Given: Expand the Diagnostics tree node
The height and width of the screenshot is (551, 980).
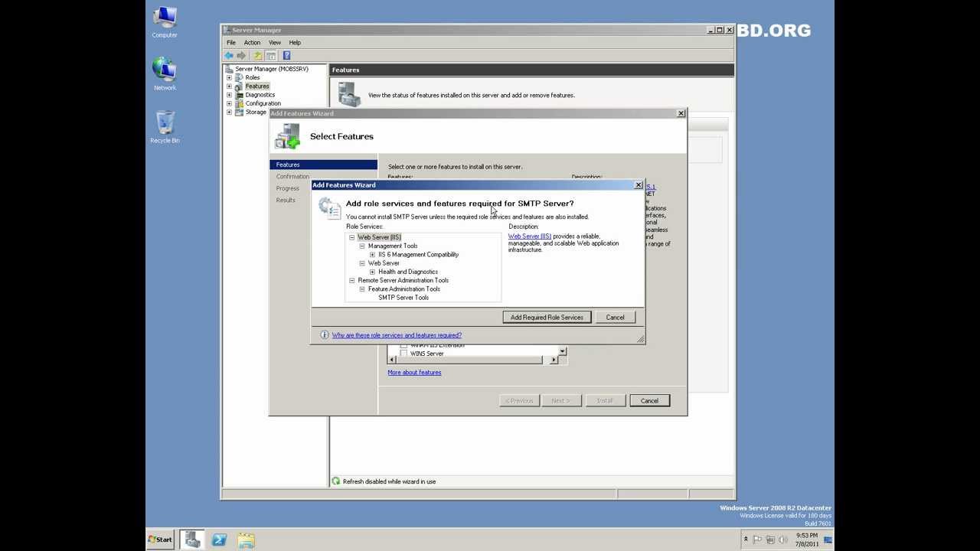Looking at the screenshot, I should [x=229, y=95].
